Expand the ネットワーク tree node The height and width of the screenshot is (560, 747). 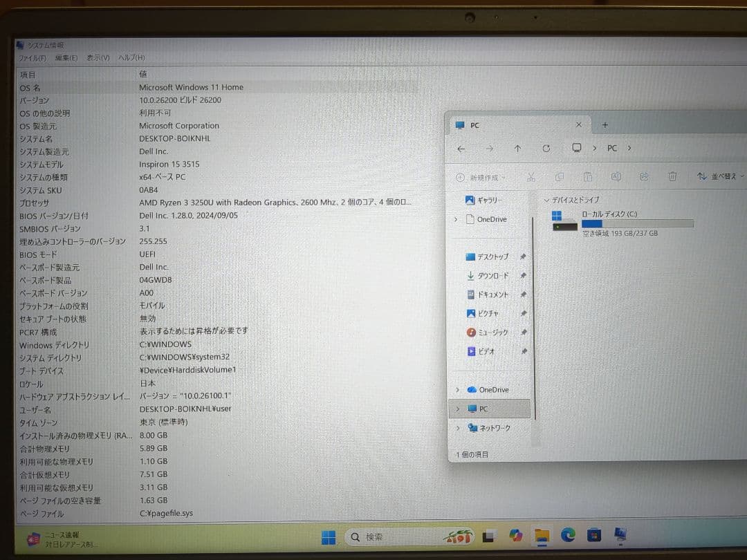click(x=458, y=428)
